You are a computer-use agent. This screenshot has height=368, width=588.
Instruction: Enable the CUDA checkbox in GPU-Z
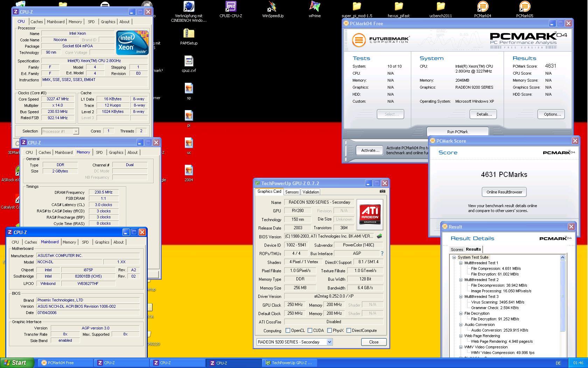pos(310,330)
